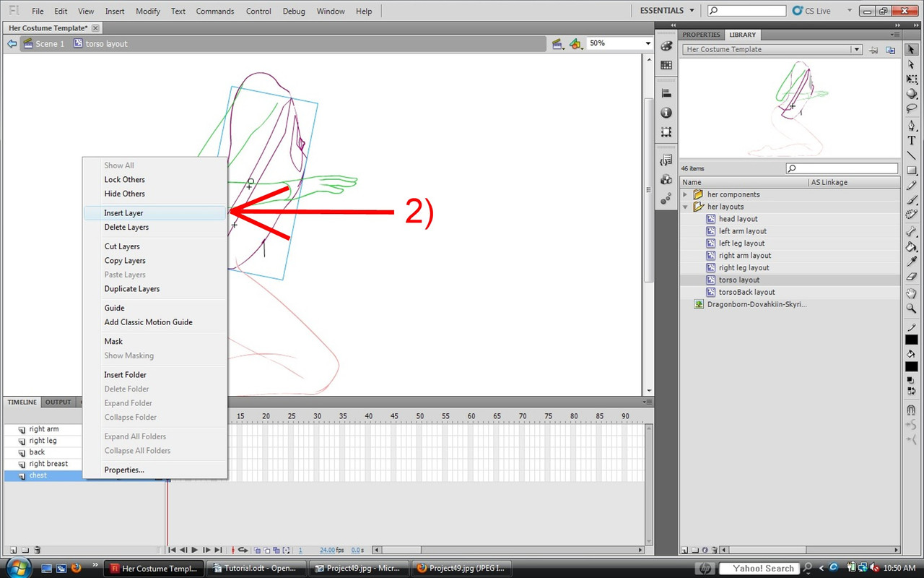
Task: Open the stage zoom percentage dropdown
Action: 647,43
